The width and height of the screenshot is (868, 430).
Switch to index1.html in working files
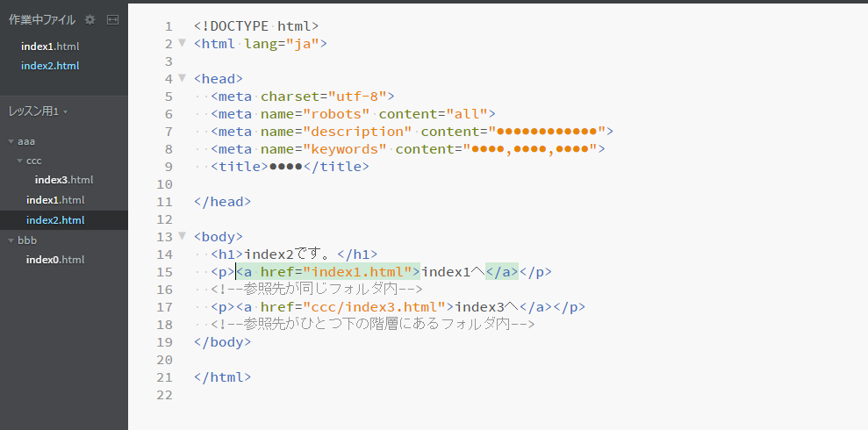point(50,46)
